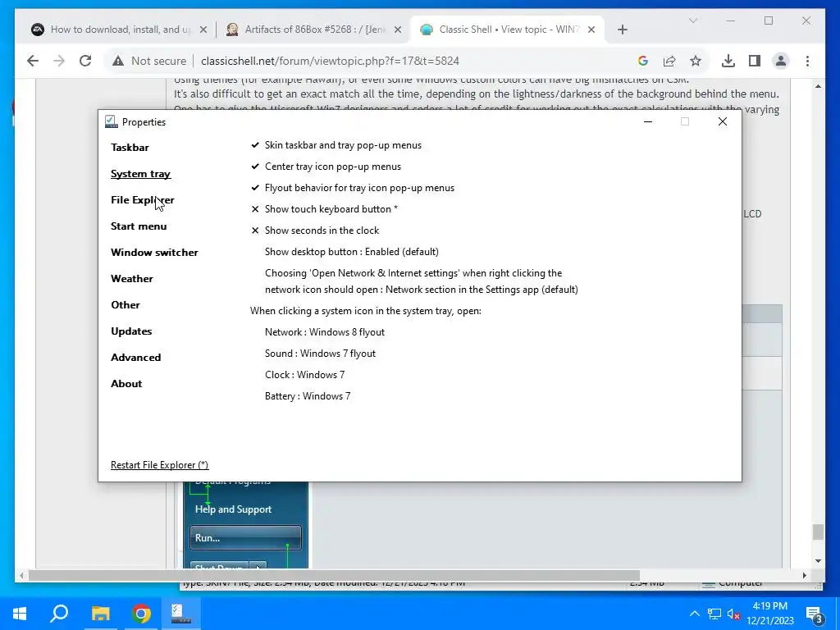Enable Show touch keyboard button
840x630 pixels.
tap(324, 209)
